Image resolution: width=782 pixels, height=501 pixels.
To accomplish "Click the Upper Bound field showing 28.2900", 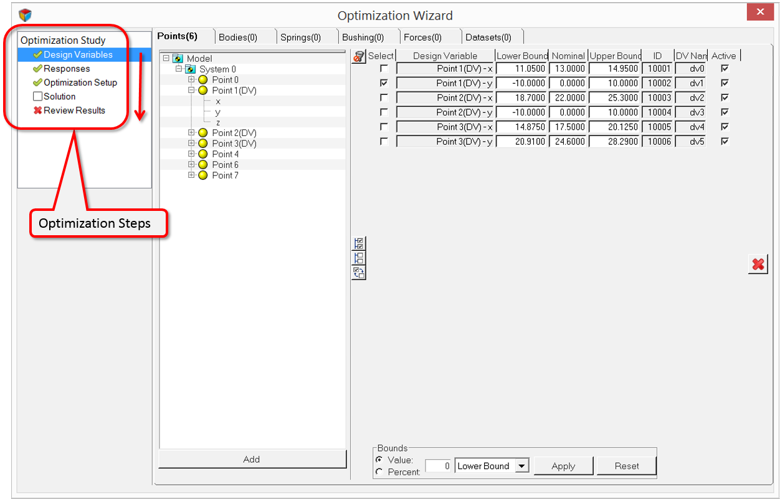I will 614,142.
